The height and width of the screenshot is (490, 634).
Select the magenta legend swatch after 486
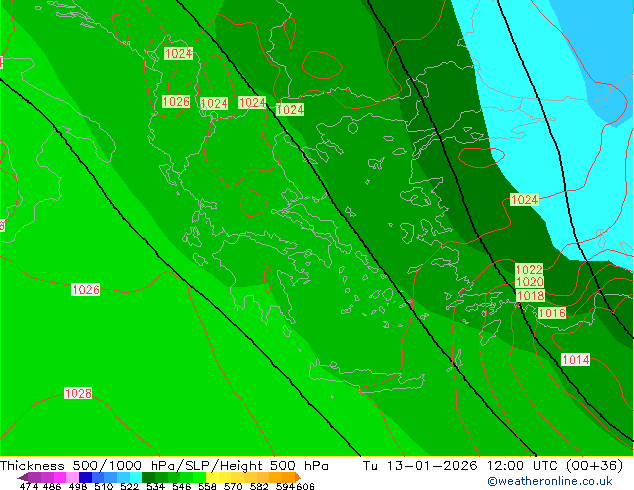60,477
